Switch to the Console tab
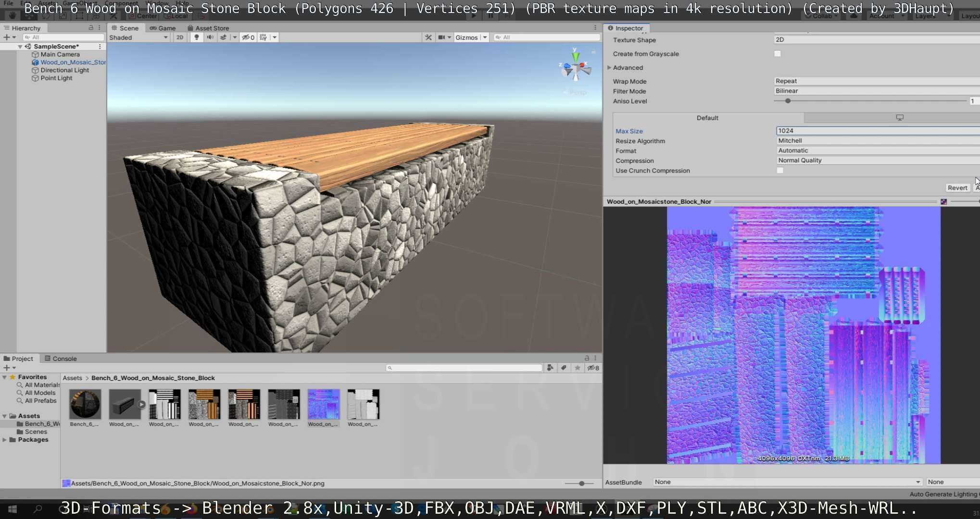 [x=61, y=358]
